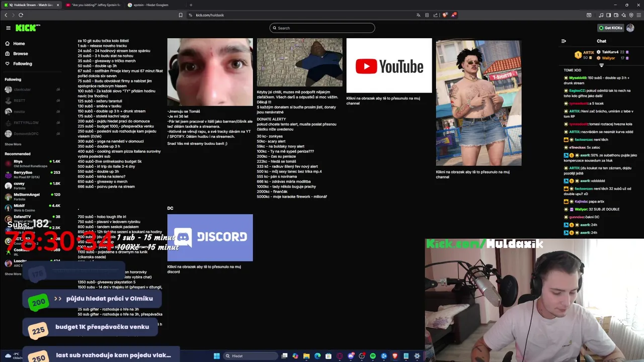
Task: Click the Discord panel image
Action: (x=210, y=238)
